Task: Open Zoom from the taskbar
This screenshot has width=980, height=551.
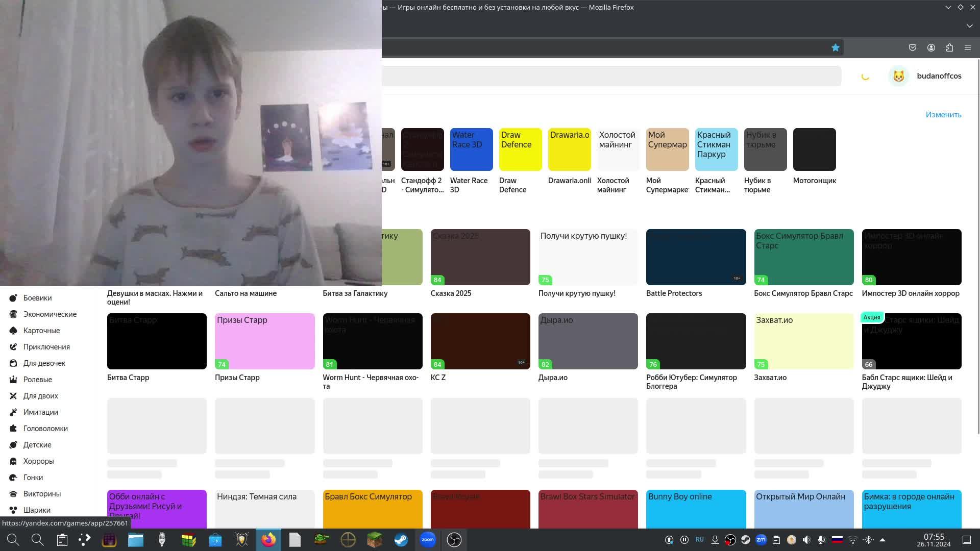Action: [x=428, y=540]
